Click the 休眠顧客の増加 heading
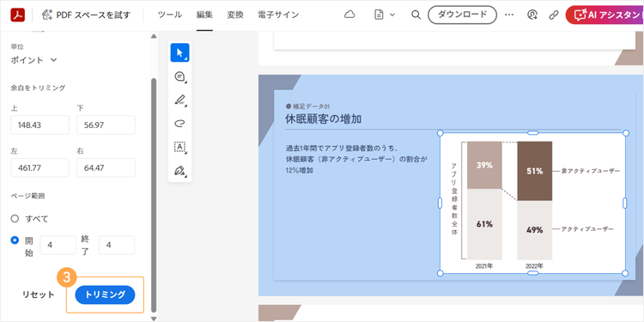This screenshot has height=322, width=644. point(323,119)
